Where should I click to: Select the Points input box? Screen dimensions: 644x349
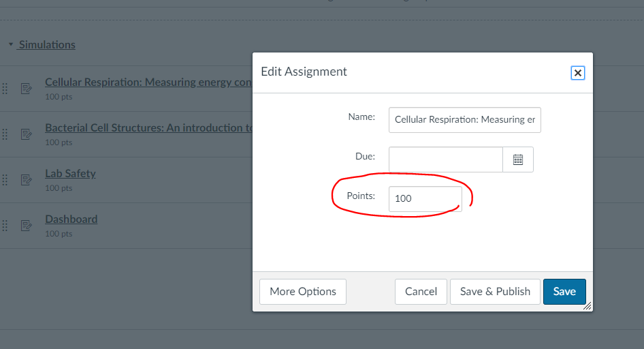point(425,199)
